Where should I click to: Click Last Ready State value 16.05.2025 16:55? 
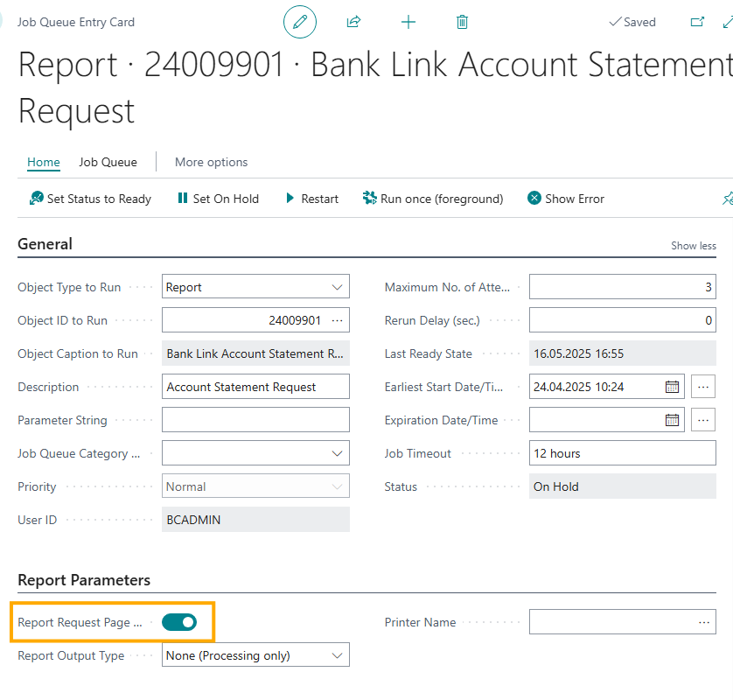(622, 353)
